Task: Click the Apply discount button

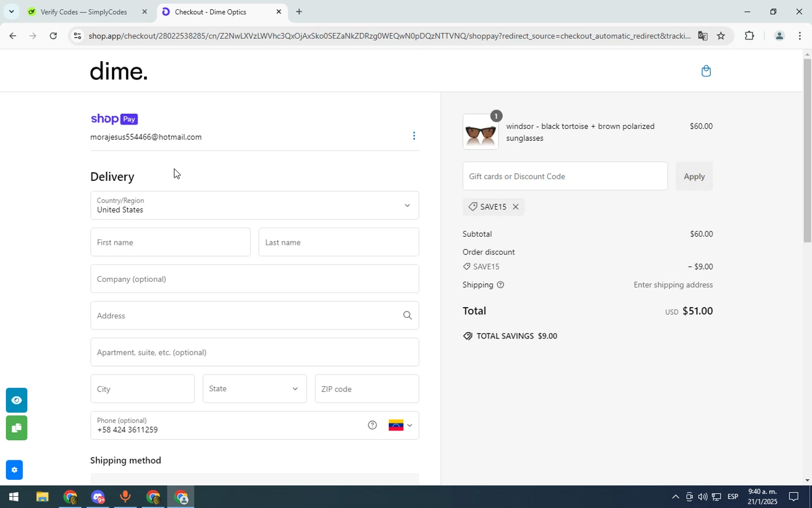Action: (694, 176)
